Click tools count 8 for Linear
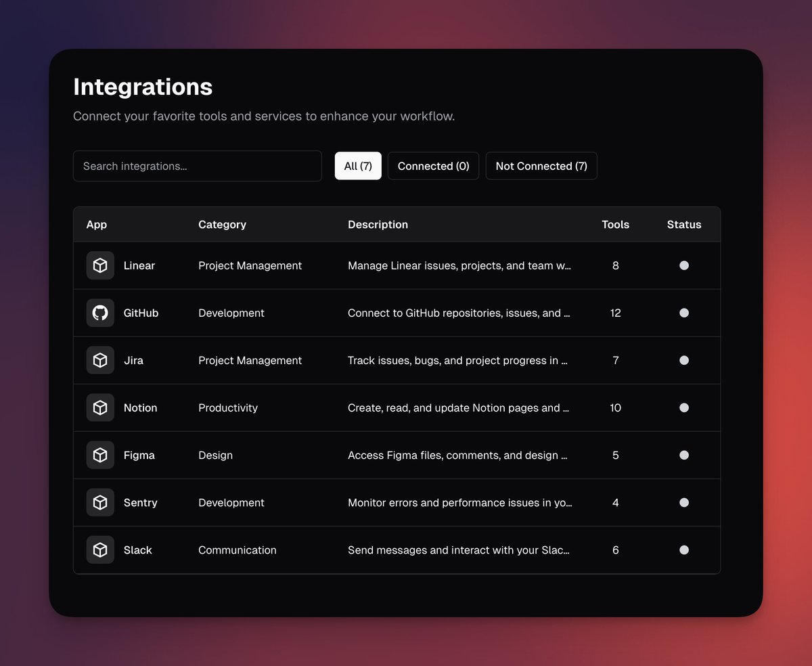This screenshot has width=812, height=666. click(616, 265)
